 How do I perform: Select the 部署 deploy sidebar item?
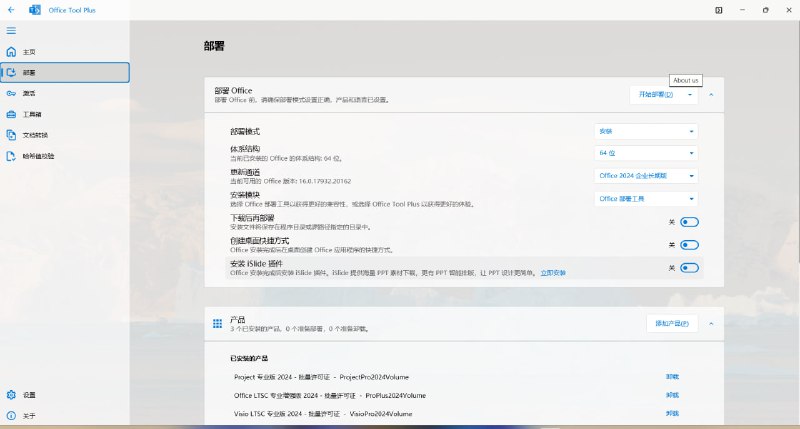(65, 72)
